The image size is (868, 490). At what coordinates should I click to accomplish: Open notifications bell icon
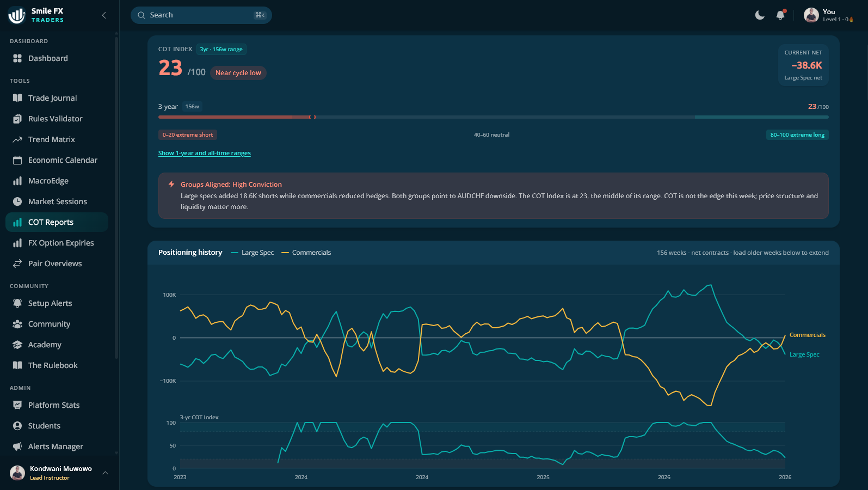point(780,15)
